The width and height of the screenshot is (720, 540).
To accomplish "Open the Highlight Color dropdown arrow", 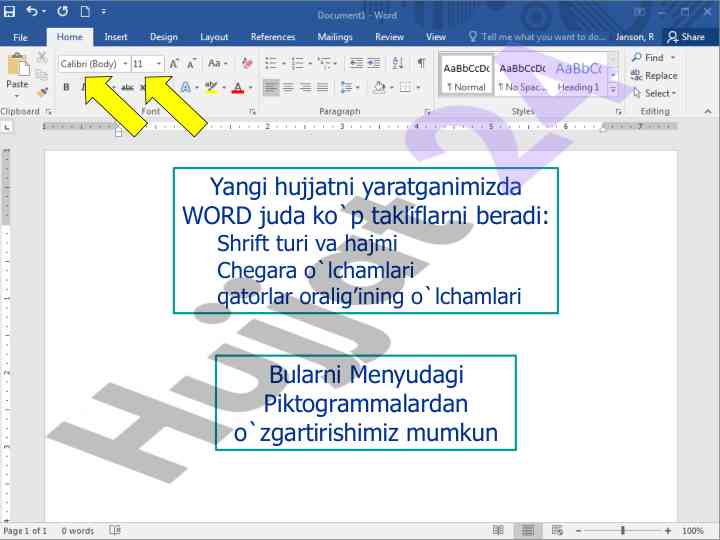I will click(224, 87).
